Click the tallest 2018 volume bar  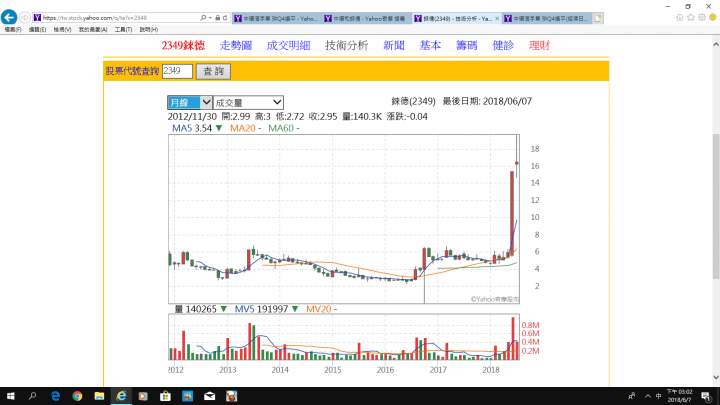(513, 338)
